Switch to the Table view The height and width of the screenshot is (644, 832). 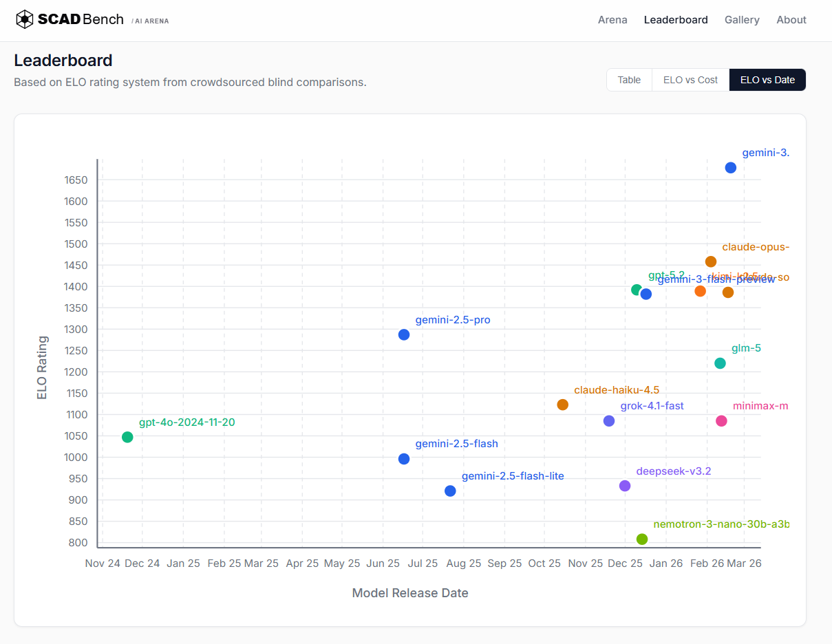(629, 80)
